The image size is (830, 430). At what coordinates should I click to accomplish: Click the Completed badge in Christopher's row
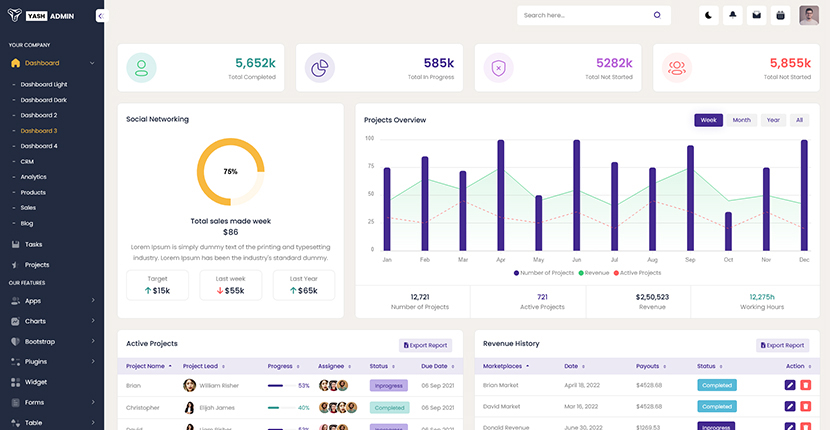390,408
